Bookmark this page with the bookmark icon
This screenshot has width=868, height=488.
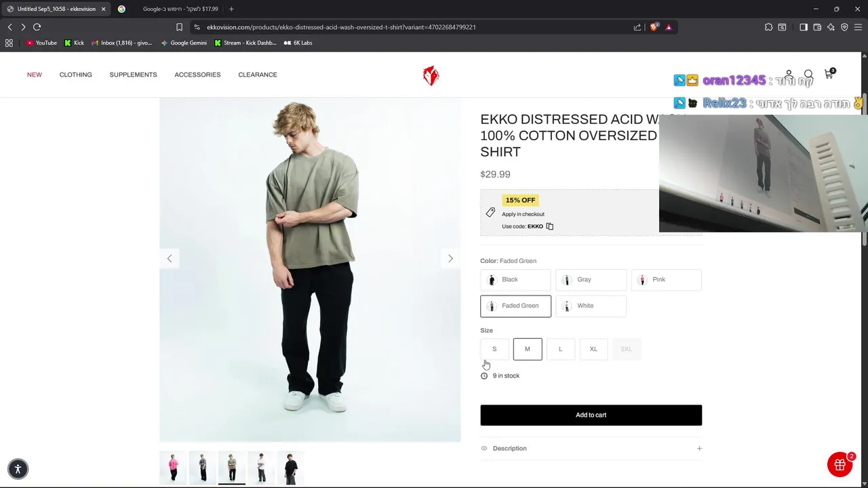[179, 27]
